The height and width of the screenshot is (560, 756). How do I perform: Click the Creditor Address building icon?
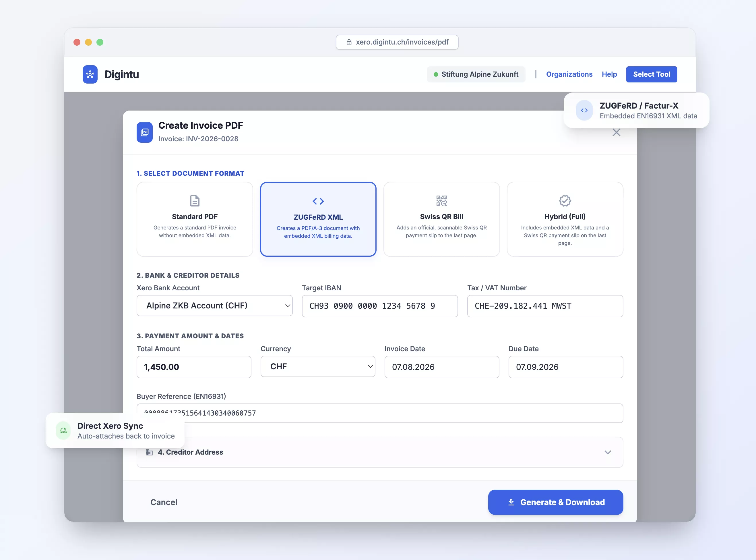coord(149,452)
